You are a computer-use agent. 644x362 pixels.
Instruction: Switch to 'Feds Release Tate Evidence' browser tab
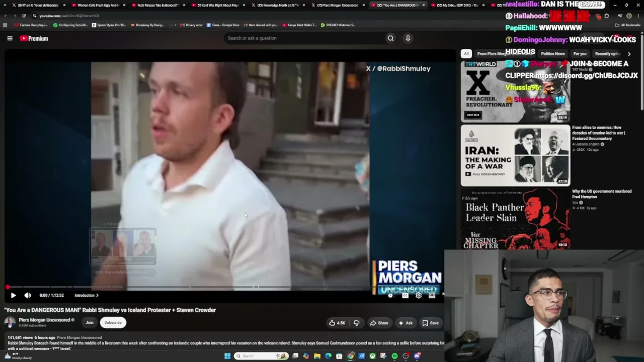158,5
